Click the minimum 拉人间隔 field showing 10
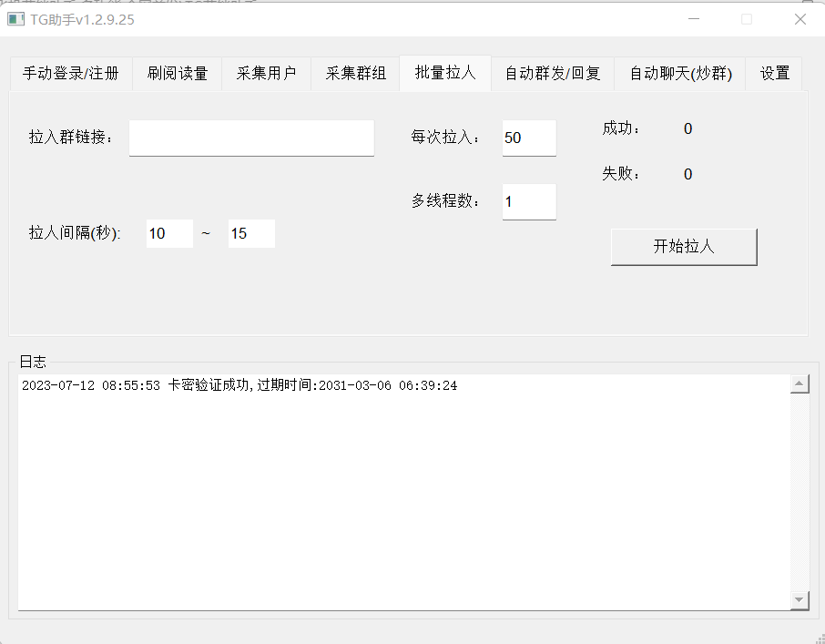The width and height of the screenshot is (825, 644). [169, 233]
